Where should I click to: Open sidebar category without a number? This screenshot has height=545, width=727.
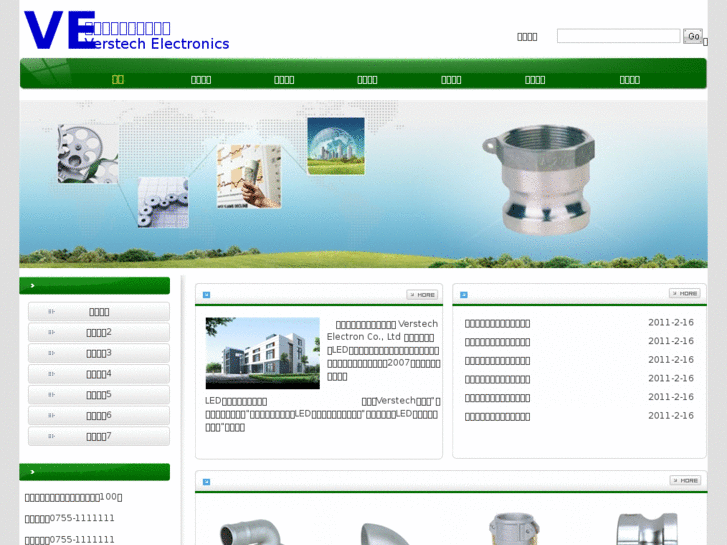coord(99,312)
